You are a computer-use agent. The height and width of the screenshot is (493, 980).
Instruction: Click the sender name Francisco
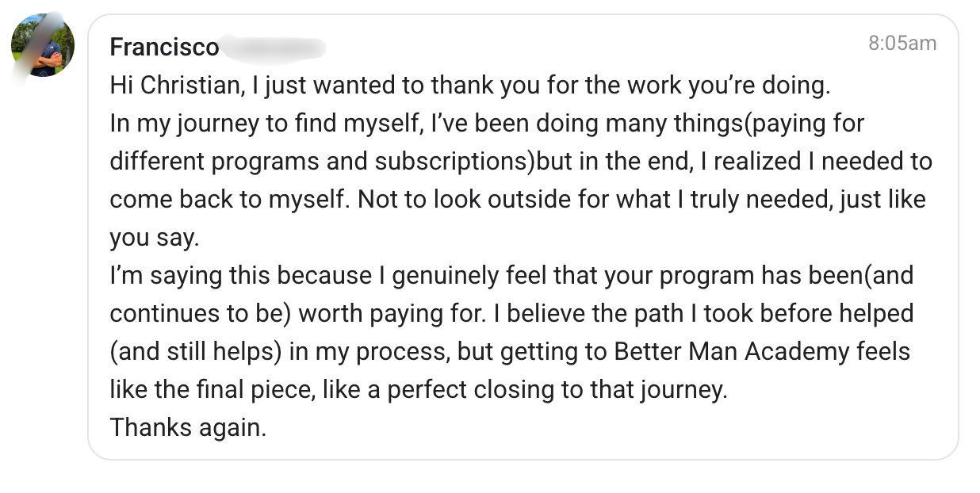164,48
